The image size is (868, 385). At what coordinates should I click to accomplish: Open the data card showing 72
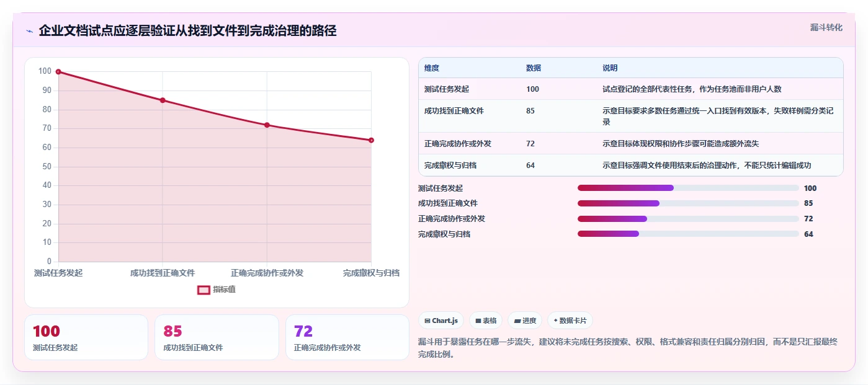pos(347,337)
